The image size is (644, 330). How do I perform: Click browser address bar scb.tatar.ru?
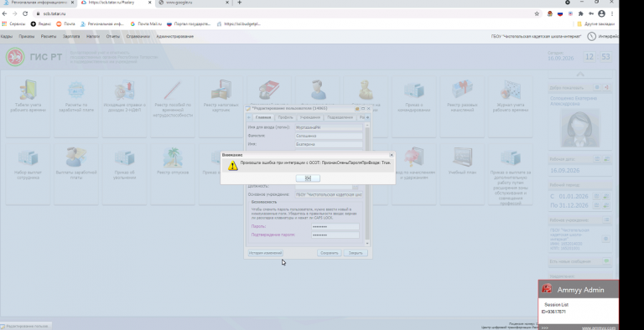click(x=283, y=13)
